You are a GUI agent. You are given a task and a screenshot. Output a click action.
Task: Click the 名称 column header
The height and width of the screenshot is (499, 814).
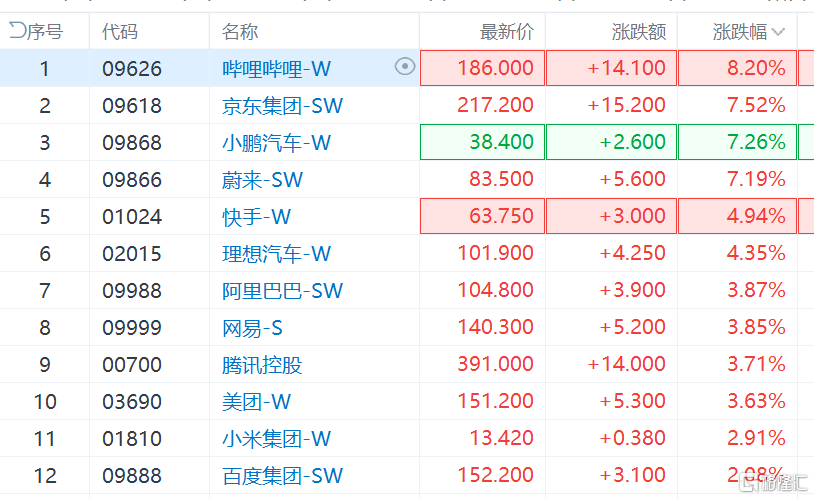point(240,32)
